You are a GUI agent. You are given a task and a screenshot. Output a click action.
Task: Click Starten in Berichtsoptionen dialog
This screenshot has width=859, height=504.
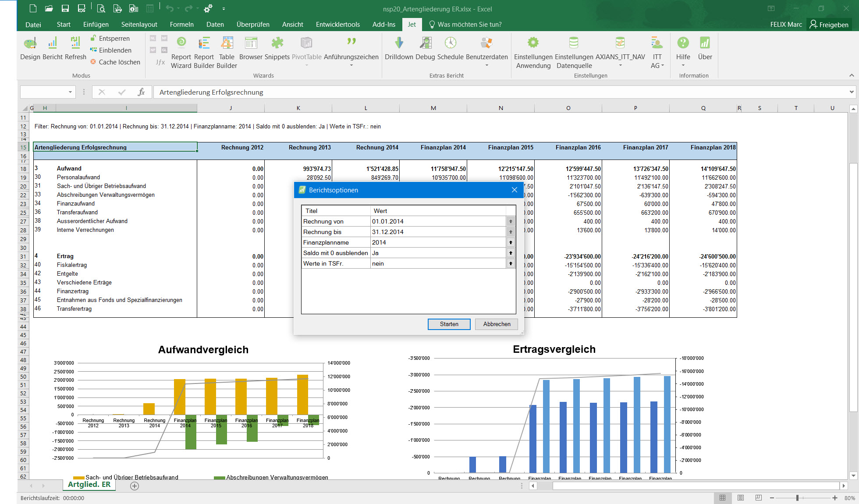pos(449,324)
